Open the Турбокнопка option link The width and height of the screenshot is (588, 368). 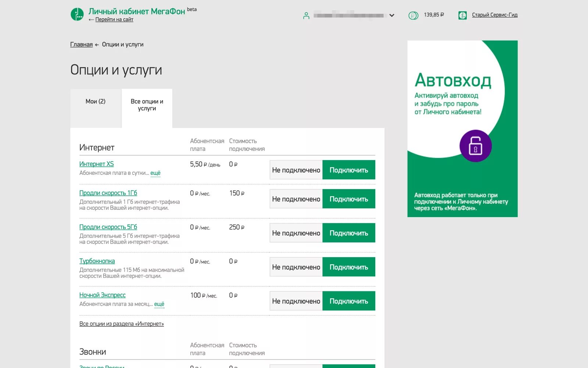[97, 261]
